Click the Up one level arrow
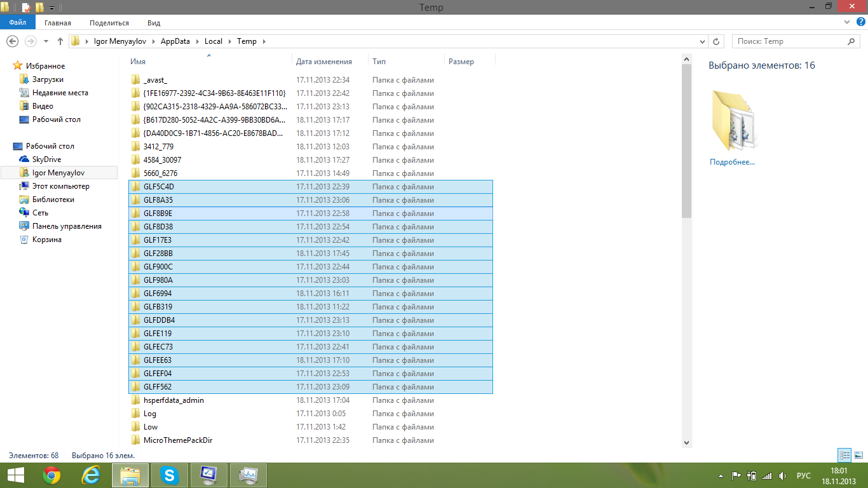Screen dimensions: 868x488 pyautogui.click(x=60, y=41)
